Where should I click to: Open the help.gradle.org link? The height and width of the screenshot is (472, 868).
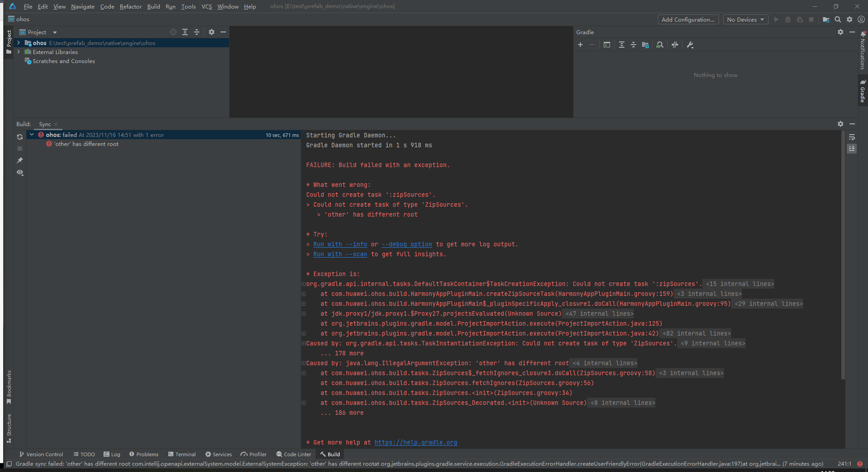416,442
